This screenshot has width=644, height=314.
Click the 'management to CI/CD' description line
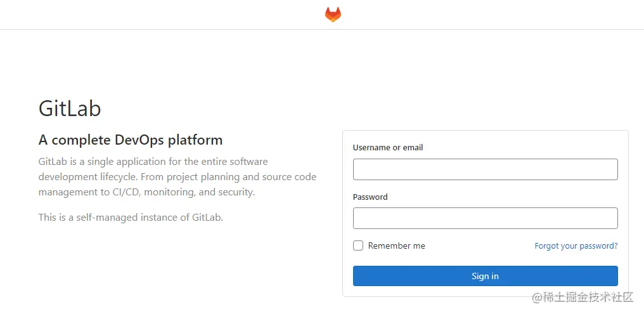tap(146, 192)
